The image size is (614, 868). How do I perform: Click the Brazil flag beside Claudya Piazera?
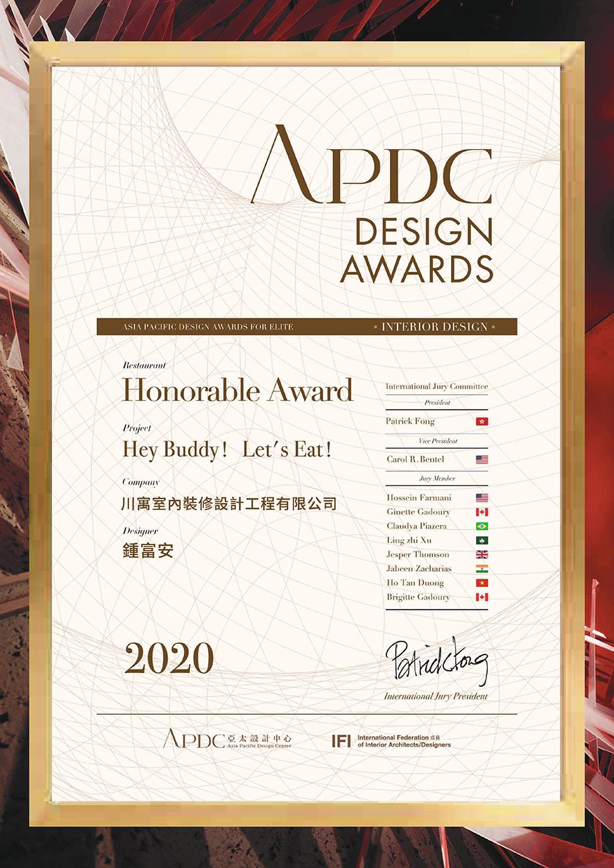click(x=482, y=526)
